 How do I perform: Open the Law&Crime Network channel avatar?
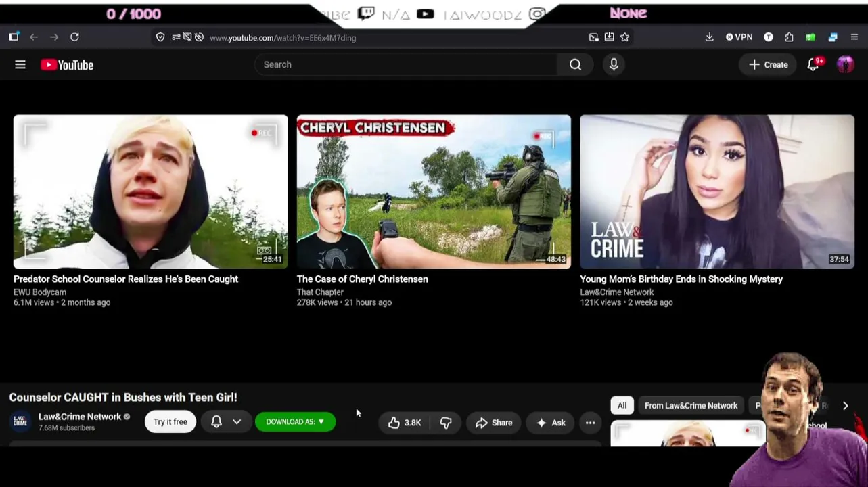[20, 421]
